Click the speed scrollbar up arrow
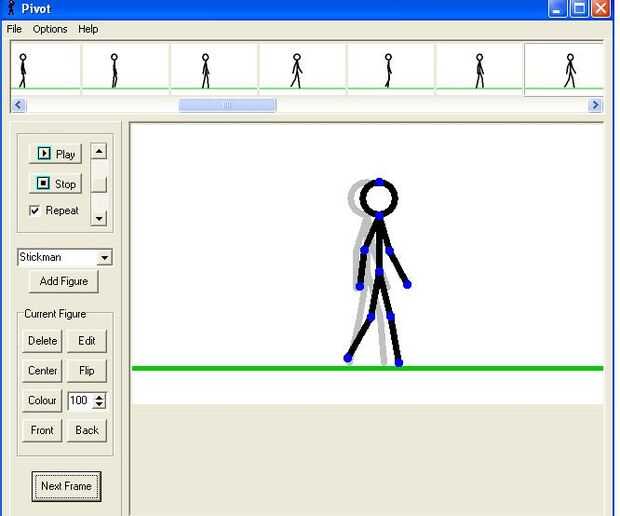The image size is (620, 516). coord(99,151)
